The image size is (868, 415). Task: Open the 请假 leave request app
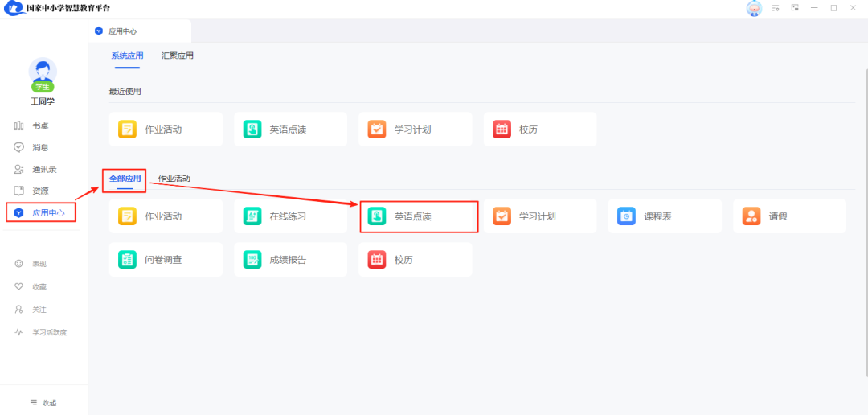click(789, 216)
